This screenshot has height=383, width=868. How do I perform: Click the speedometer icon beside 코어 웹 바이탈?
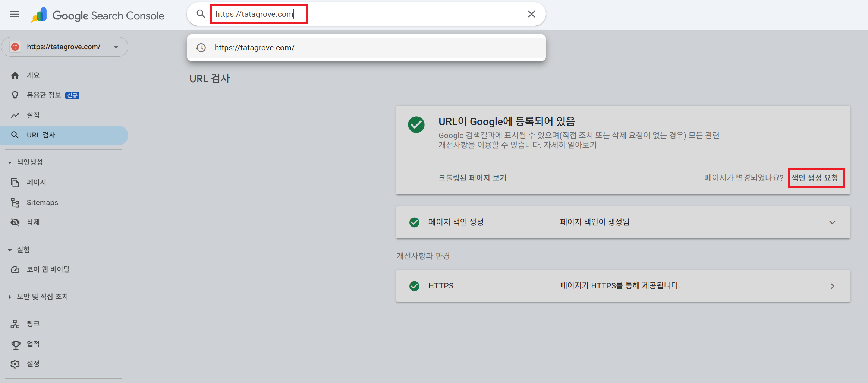15,269
